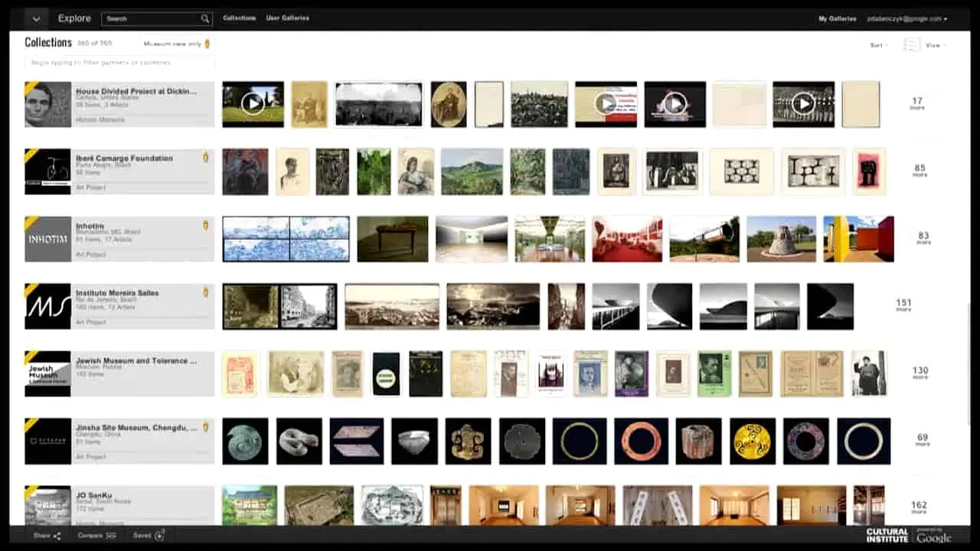Play the first House Divided video thumbnail
This screenshot has height=551, width=980.
click(253, 104)
